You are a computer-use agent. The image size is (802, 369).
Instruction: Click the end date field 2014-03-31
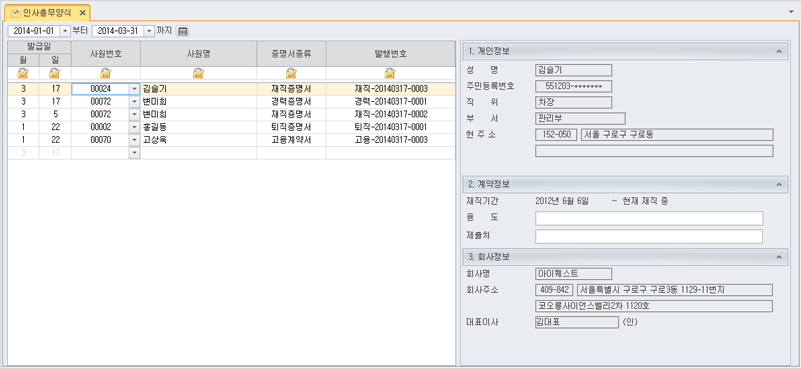click(x=118, y=31)
